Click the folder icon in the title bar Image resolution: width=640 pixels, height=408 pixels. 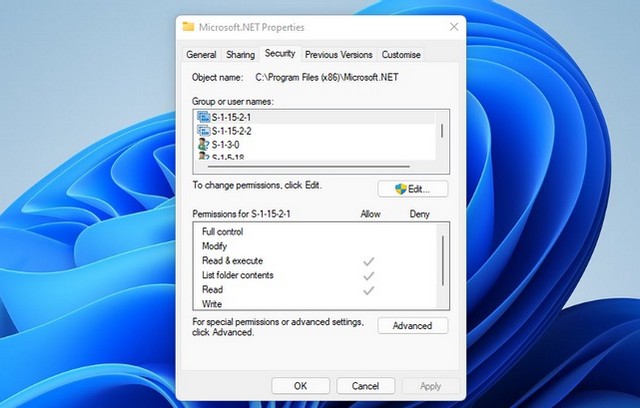coord(188,27)
